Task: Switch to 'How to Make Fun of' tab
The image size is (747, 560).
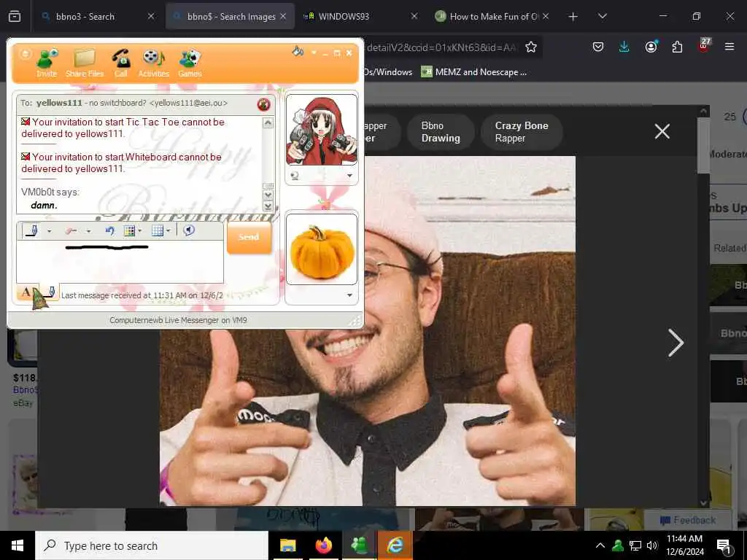Action: [494, 16]
